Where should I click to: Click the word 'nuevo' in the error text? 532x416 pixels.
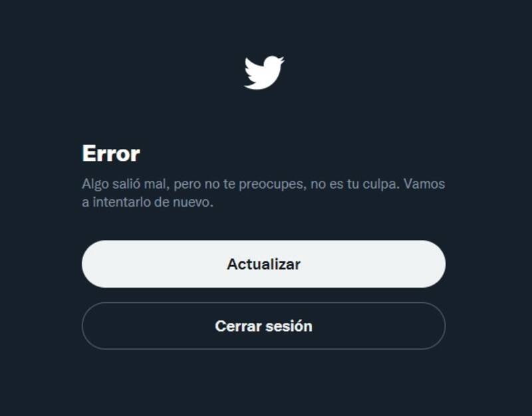192,203
